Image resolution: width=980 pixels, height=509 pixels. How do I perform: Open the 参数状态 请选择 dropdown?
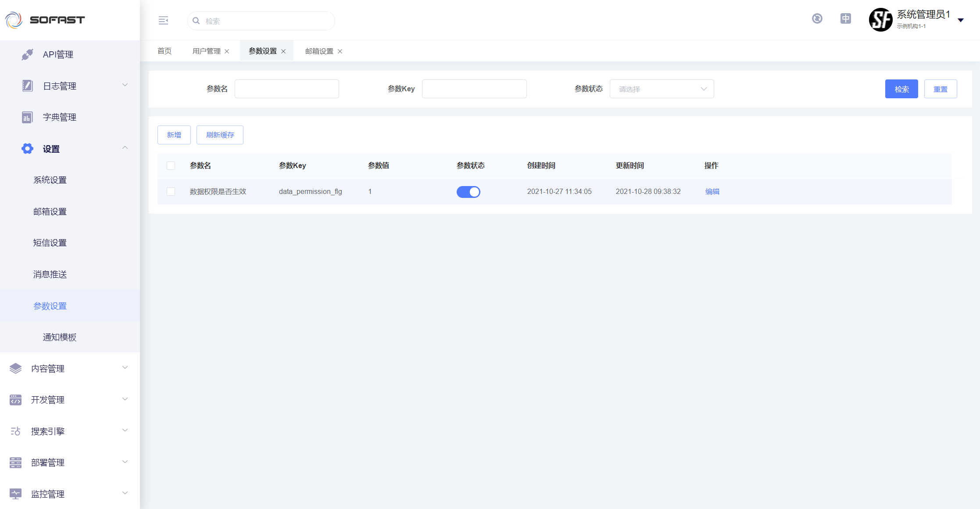(662, 89)
